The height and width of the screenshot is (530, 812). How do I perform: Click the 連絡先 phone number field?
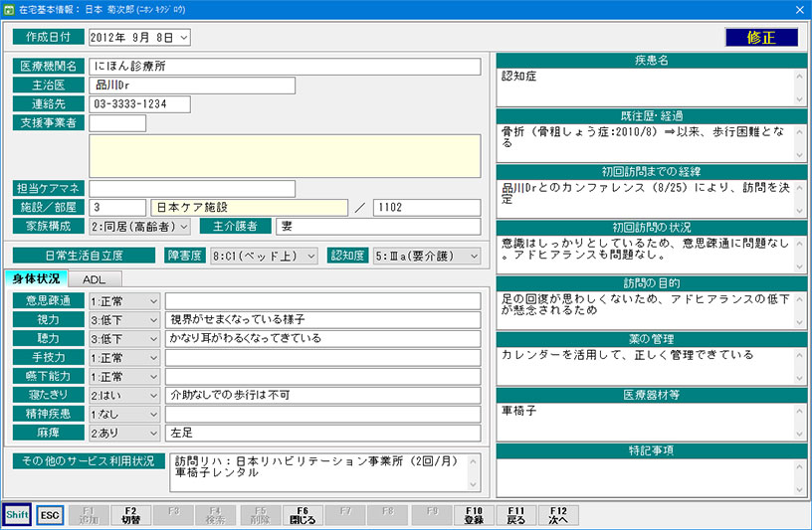click(x=140, y=104)
